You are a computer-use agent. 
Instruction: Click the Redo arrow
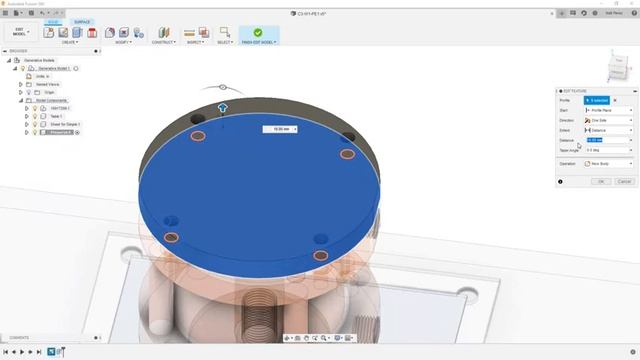point(57,13)
